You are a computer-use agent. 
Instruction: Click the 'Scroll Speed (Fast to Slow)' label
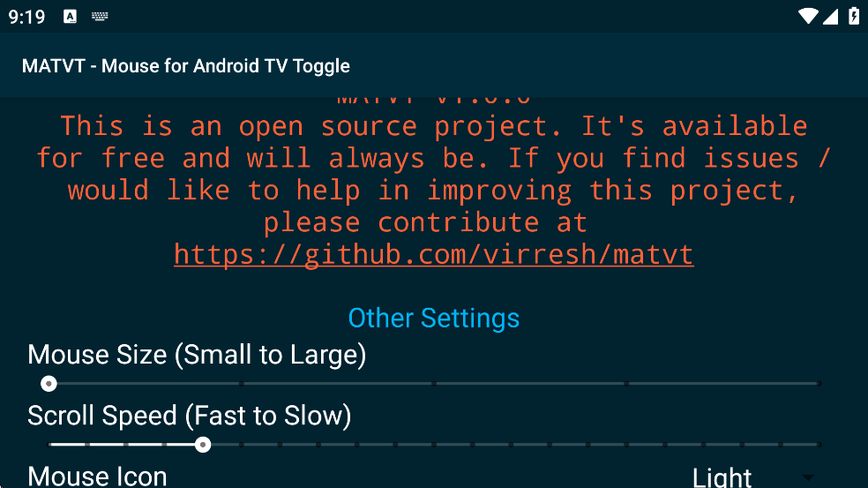189,416
